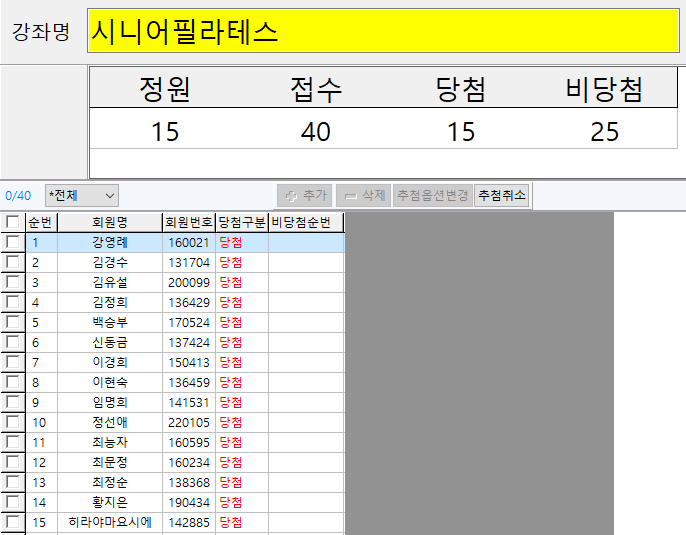Open the *전체 filter dropdown
686x535 pixels.
(82, 196)
